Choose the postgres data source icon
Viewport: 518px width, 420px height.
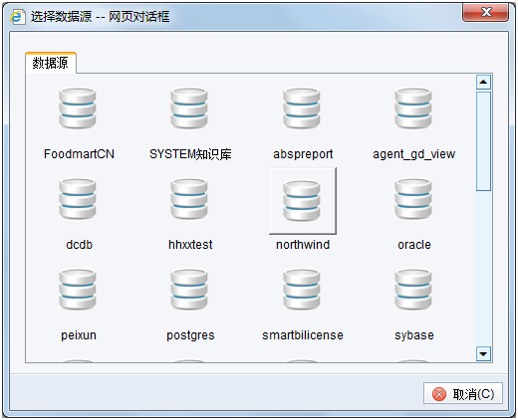[189, 290]
